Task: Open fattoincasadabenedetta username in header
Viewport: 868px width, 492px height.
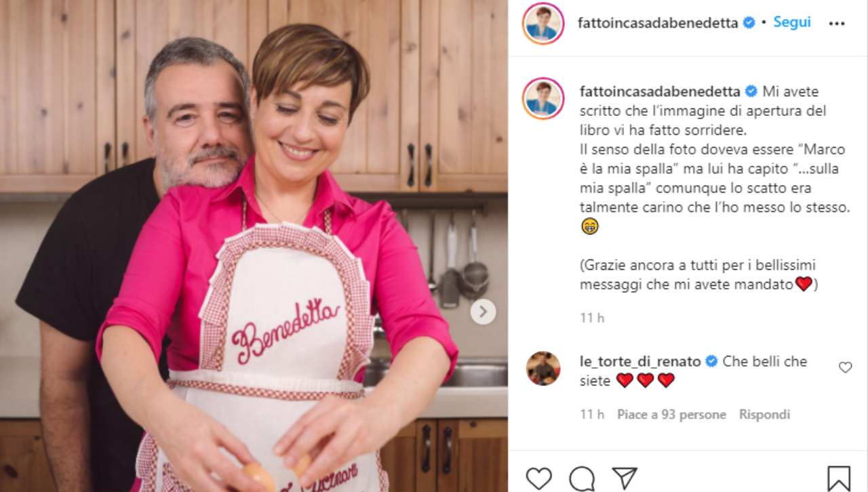Action: [x=658, y=22]
